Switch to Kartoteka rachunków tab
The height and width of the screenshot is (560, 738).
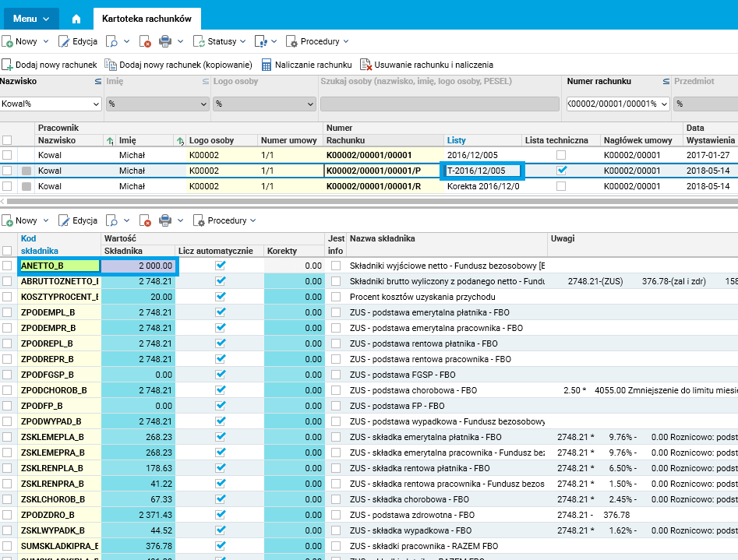147,18
